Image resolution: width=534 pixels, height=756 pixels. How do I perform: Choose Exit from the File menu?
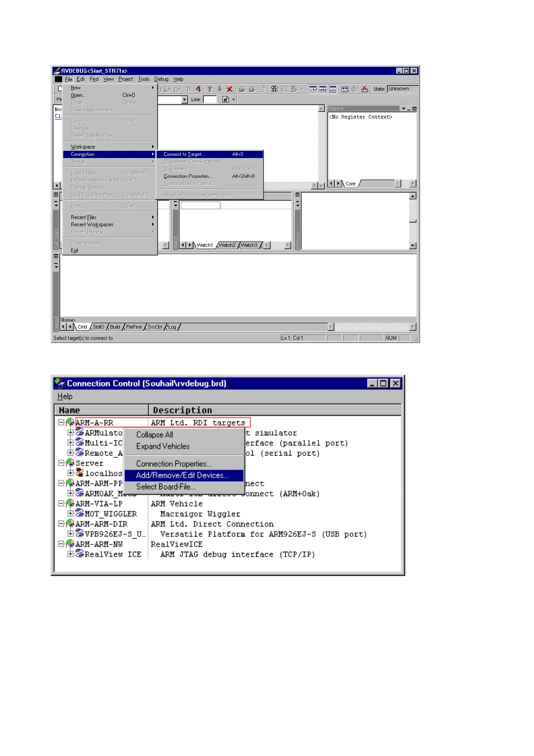[x=110, y=251]
